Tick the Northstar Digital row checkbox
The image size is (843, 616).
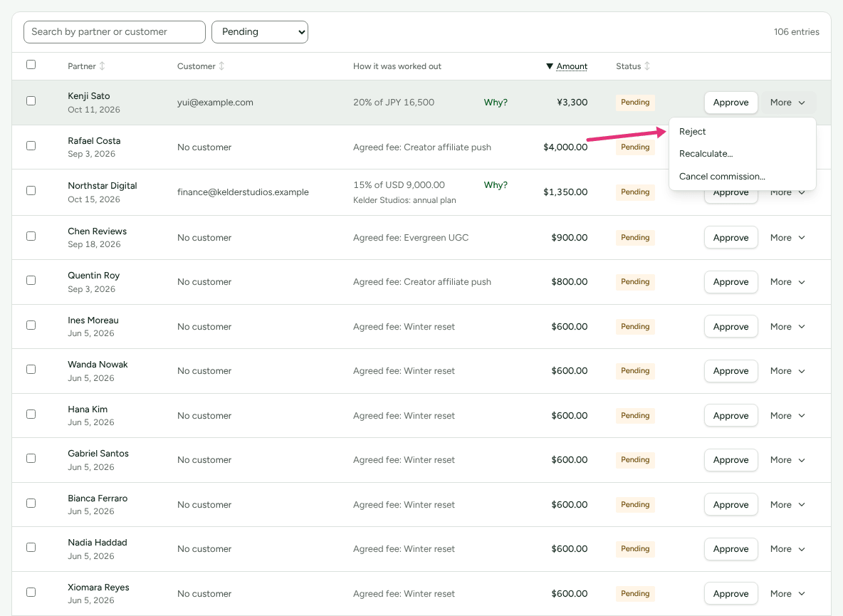31,191
